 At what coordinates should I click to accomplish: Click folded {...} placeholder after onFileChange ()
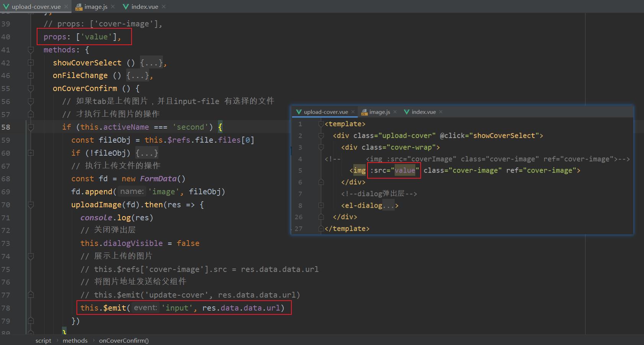tap(137, 76)
